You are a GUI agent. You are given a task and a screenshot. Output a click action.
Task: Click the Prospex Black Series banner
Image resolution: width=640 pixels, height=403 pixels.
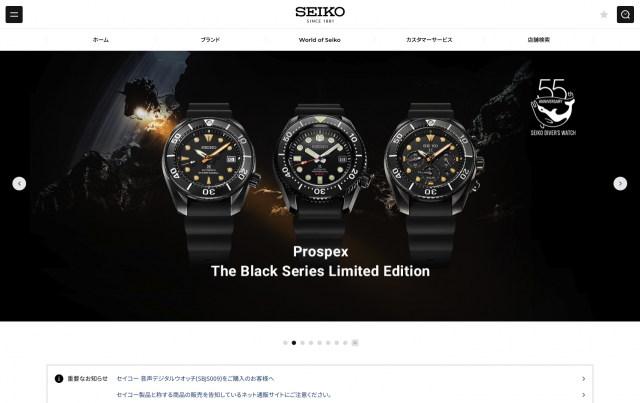click(320, 186)
